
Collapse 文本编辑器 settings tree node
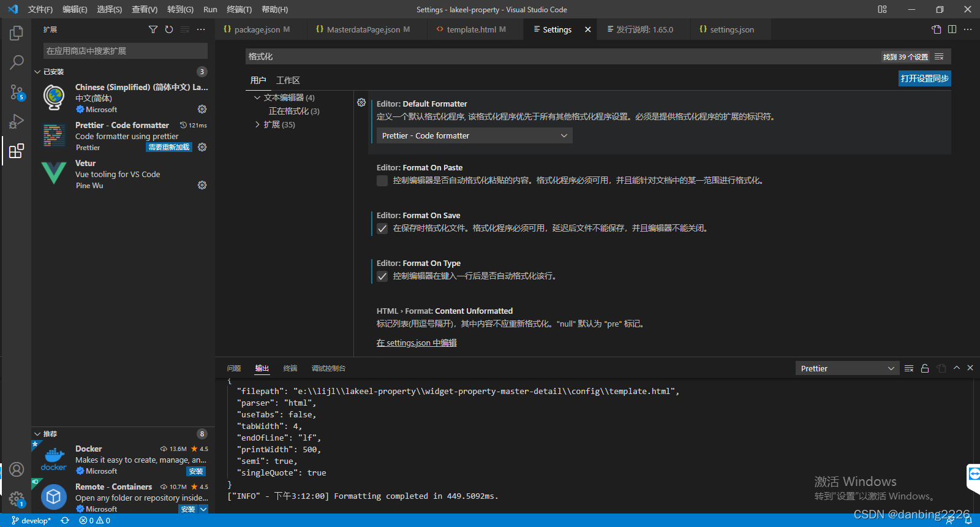257,97
